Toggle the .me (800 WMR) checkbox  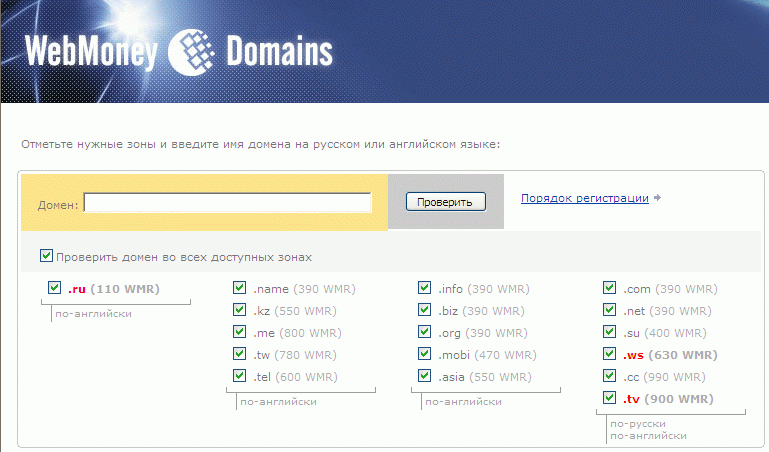(239, 331)
